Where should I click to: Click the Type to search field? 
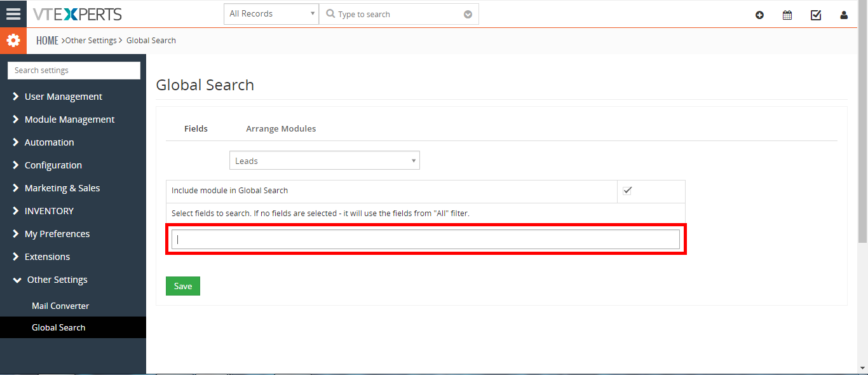tap(399, 14)
